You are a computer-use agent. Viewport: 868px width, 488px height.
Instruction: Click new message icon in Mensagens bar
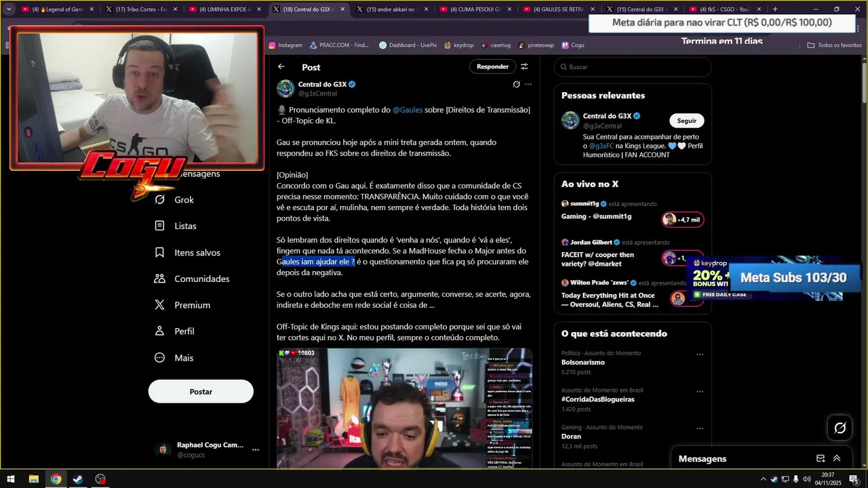click(821, 459)
